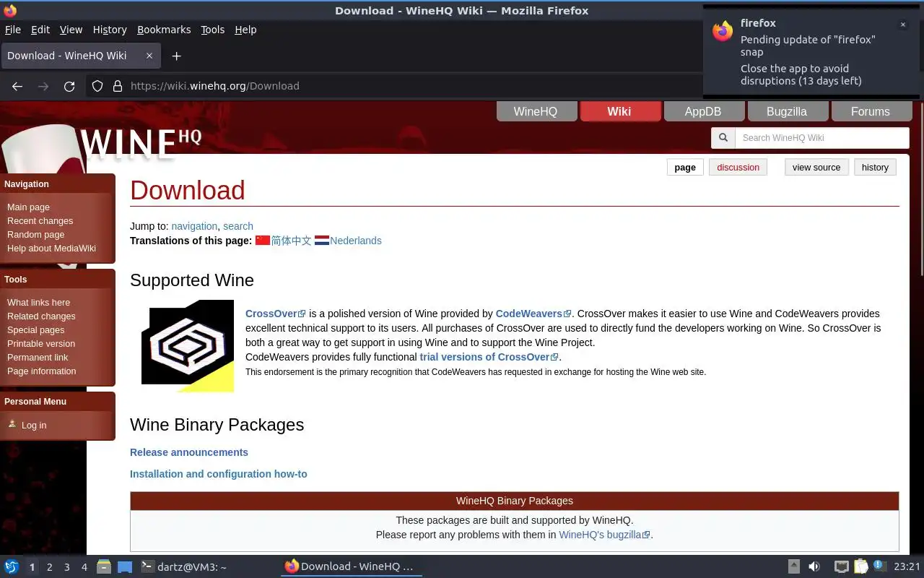Select the 'page' view tab
The height and width of the screenshot is (578, 924).
pyautogui.click(x=685, y=168)
